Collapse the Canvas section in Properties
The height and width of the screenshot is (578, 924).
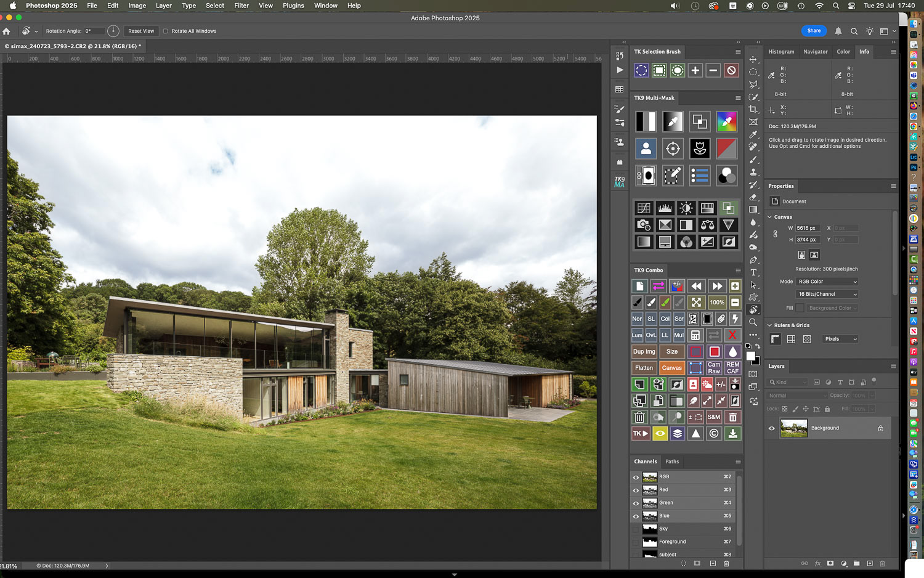tap(769, 217)
